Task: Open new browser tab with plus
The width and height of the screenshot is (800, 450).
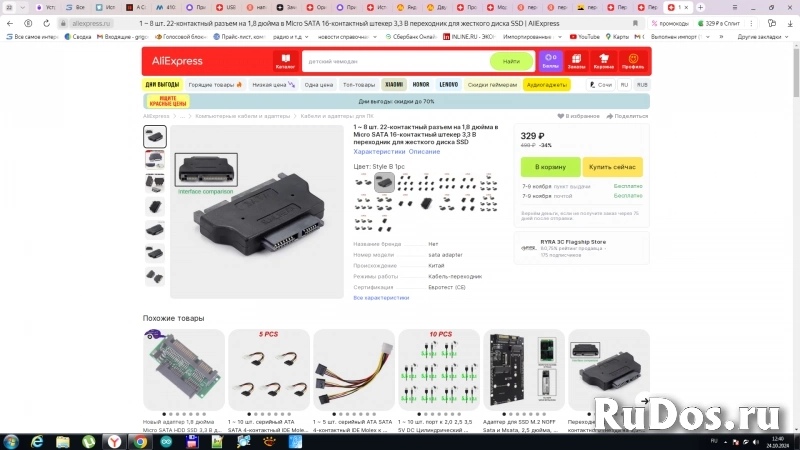Action: point(701,7)
